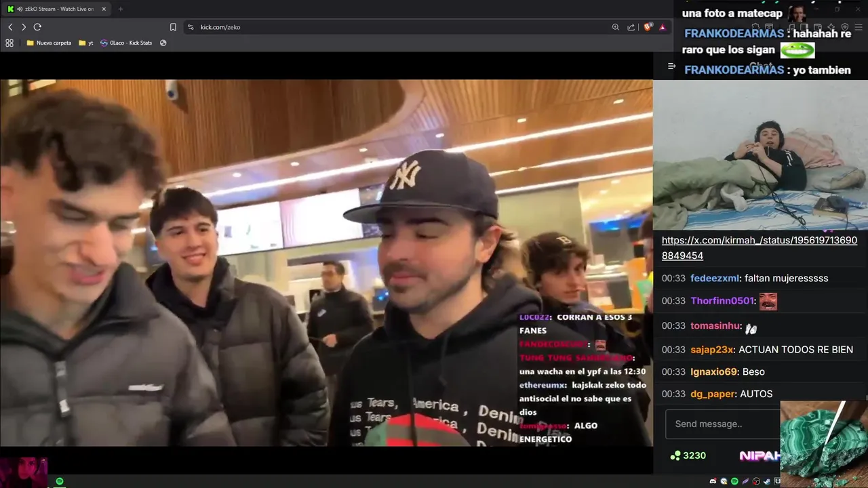Open the browser hamburger menu
The width and height of the screenshot is (868, 488).
[859, 27]
